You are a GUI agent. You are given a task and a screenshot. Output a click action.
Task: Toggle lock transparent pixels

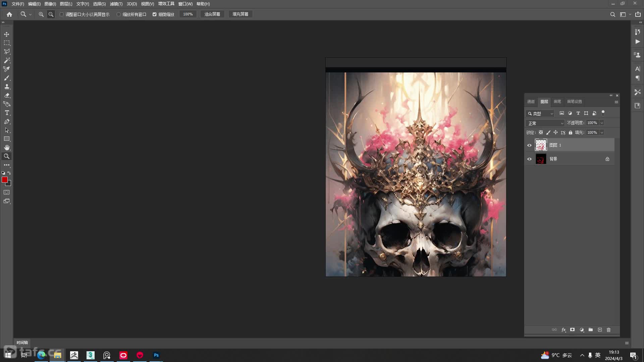541,132
